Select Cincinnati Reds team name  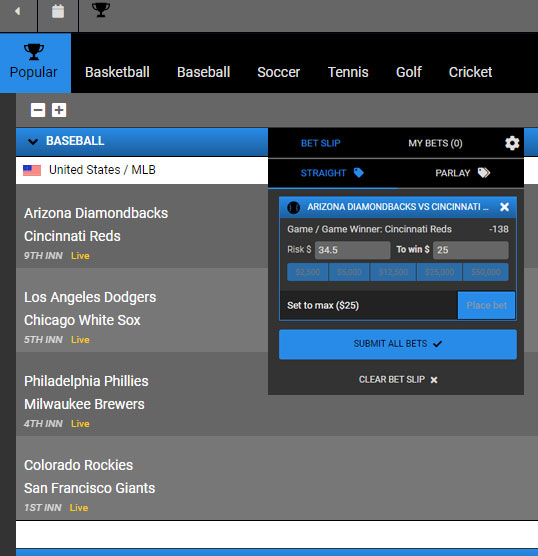point(72,236)
